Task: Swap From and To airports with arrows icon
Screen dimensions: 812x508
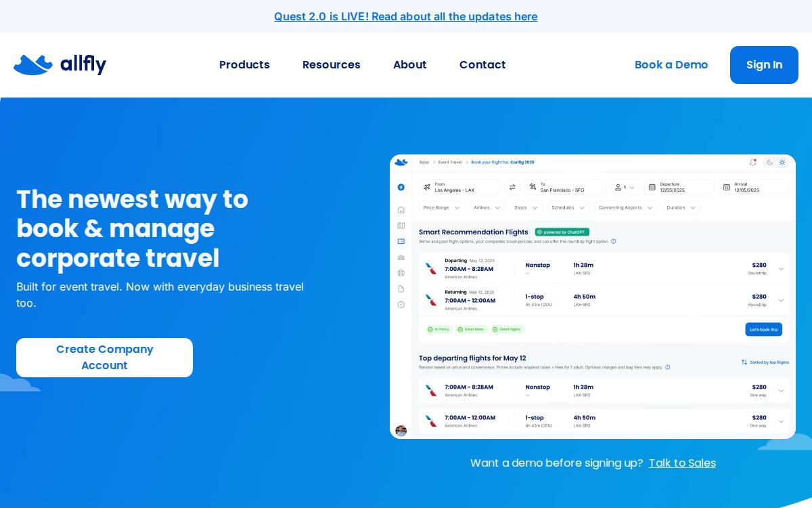Action: pos(512,187)
